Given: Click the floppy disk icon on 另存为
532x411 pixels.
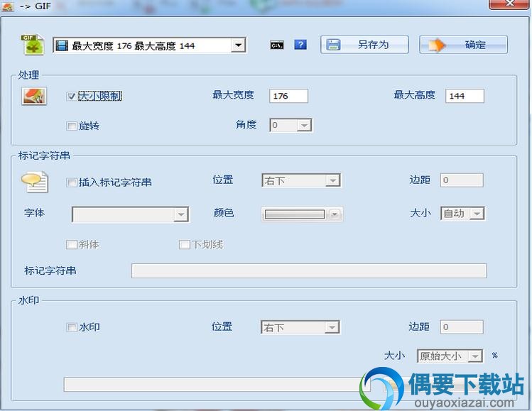Looking at the screenshot, I should click(x=333, y=45).
